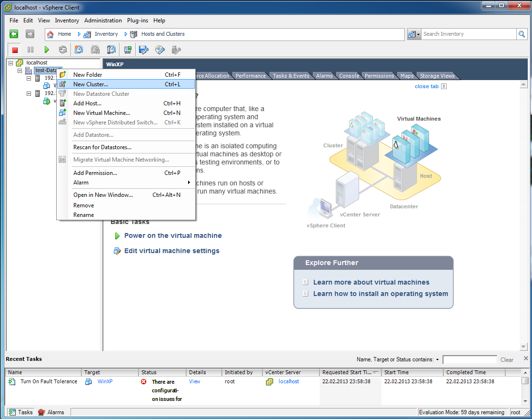
Task: Click the Inventory icon in the navigation bar
Action: pos(87,34)
